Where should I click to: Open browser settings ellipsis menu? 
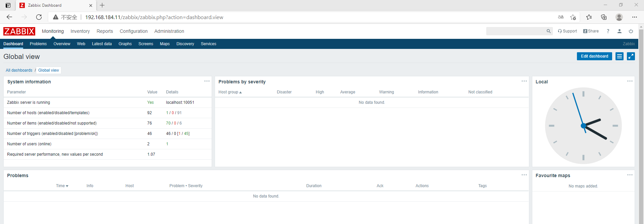[x=635, y=17]
